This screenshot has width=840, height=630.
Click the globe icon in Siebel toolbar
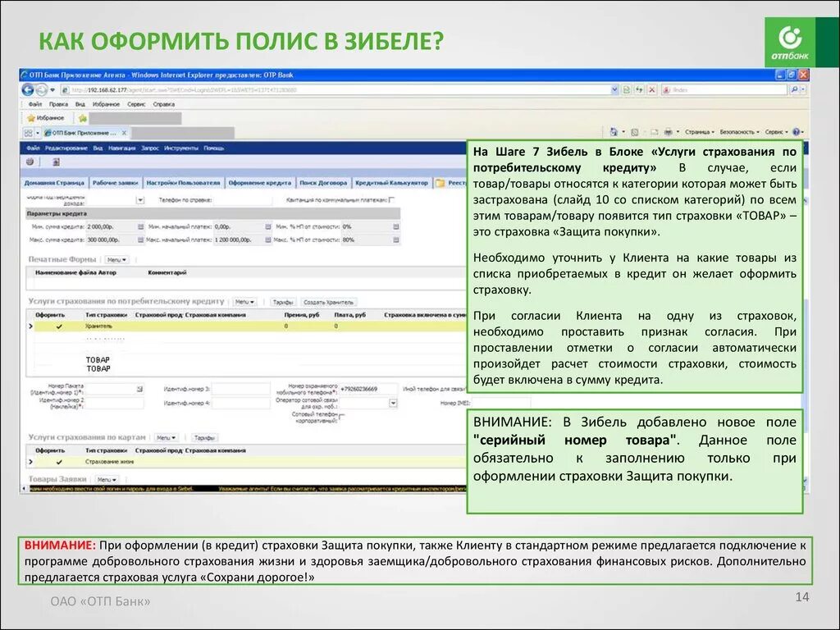coord(30,162)
